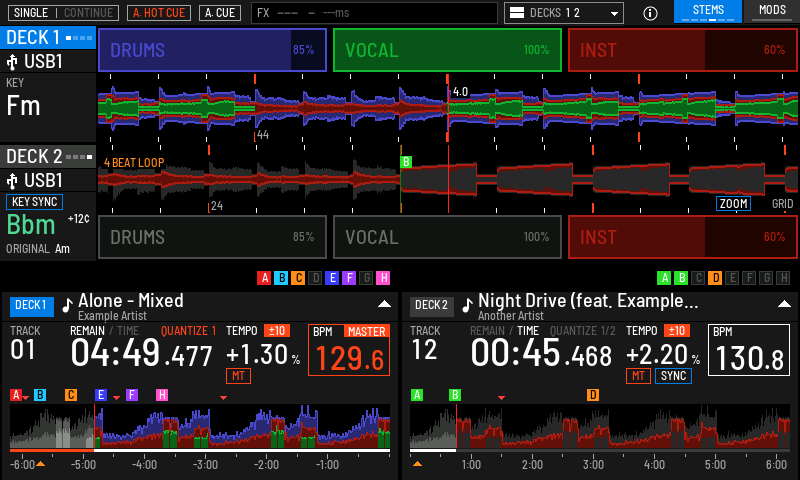Click DECK1 label in track panel
This screenshot has width=800, height=480.
pyautogui.click(x=31, y=305)
